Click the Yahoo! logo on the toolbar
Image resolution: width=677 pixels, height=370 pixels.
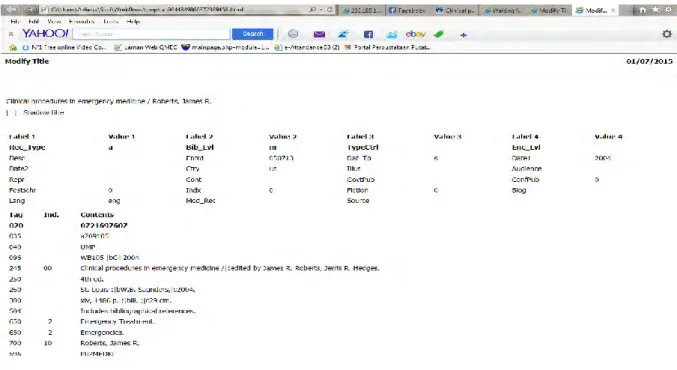tap(45, 33)
